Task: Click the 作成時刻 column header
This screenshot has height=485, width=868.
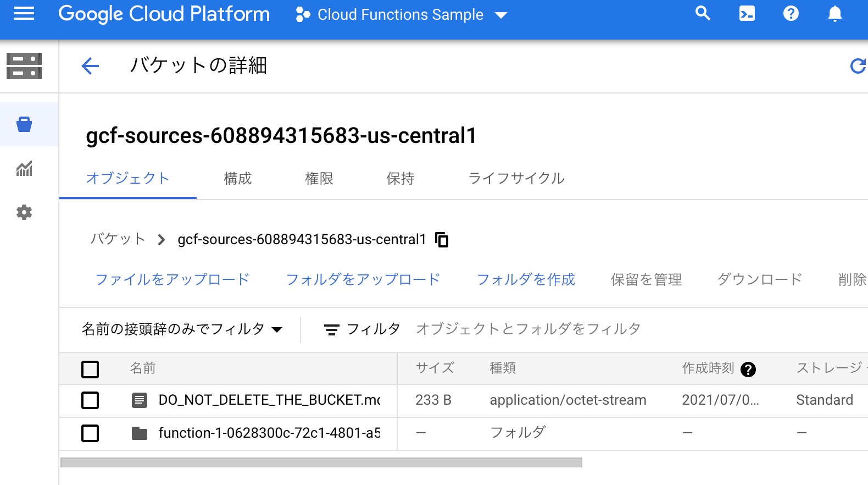Action: pos(708,368)
